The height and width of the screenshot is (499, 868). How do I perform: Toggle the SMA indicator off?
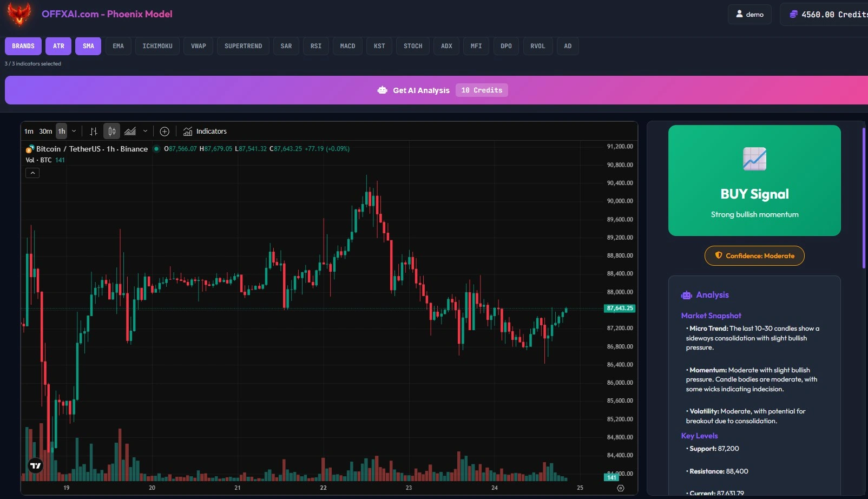coord(88,46)
